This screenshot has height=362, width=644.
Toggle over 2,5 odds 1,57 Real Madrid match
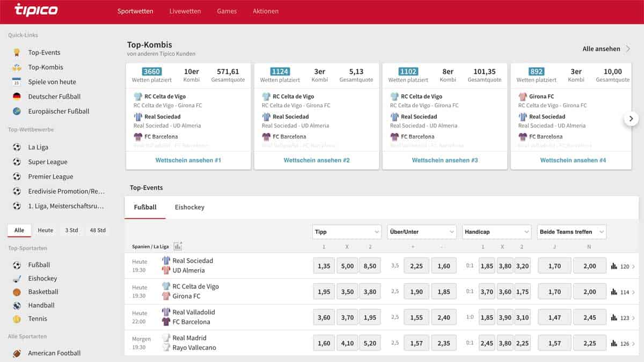pos(416,343)
